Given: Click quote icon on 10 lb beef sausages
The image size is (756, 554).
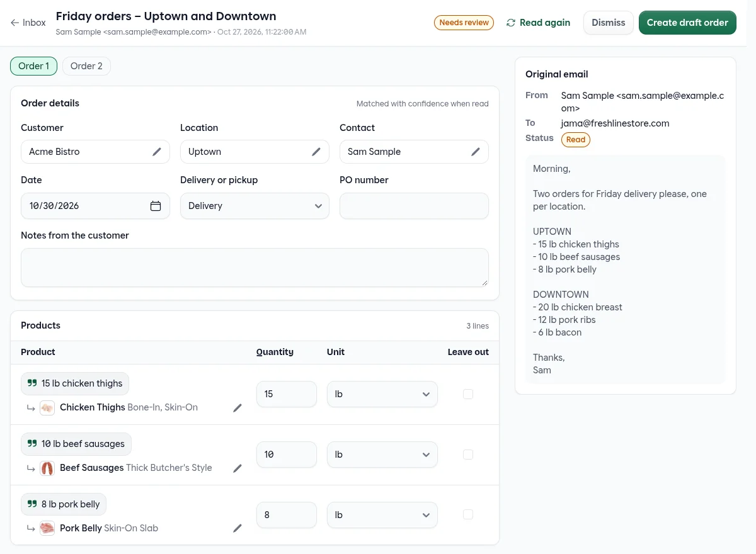Looking at the screenshot, I should click(x=31, y=444).
